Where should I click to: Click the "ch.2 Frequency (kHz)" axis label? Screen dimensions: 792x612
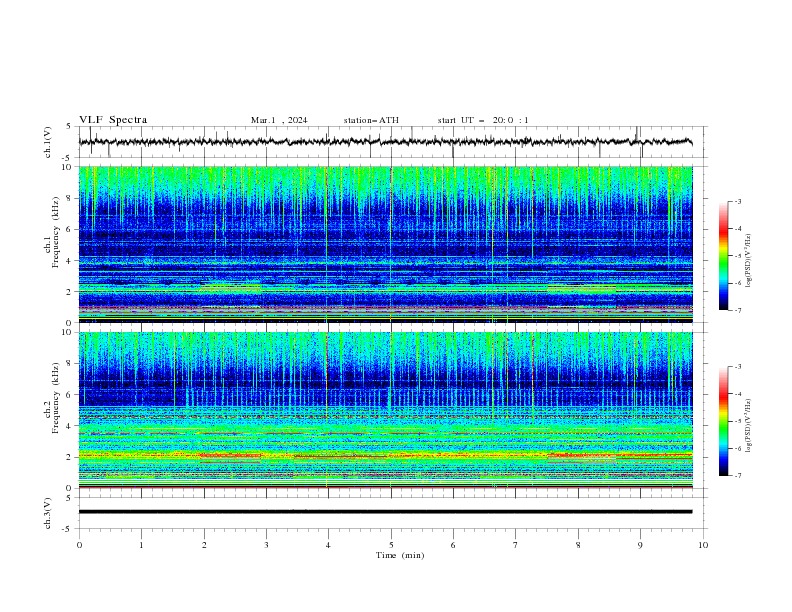point(52,397)
